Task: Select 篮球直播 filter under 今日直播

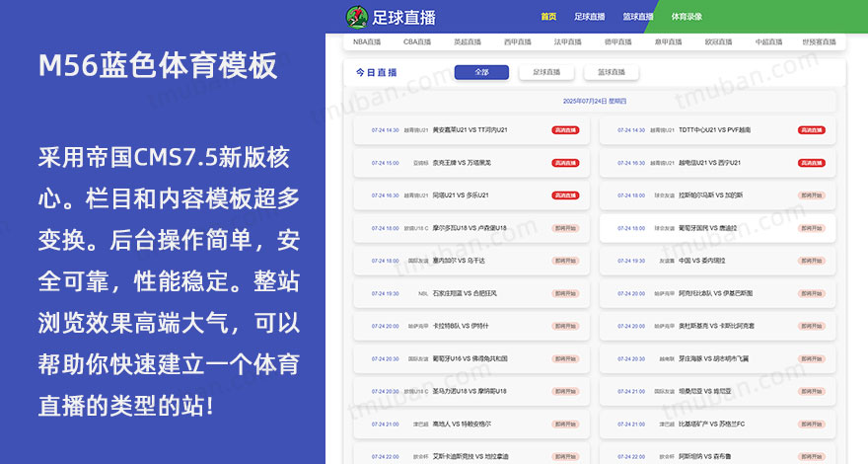Action: click(612, 72)
